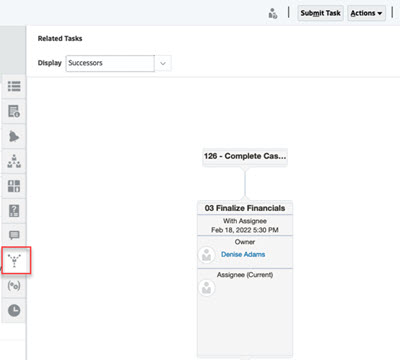The width and height of the screenshot is (400, 360).
Task: Click the Successors combo box field
Action: tap(110, 63)
